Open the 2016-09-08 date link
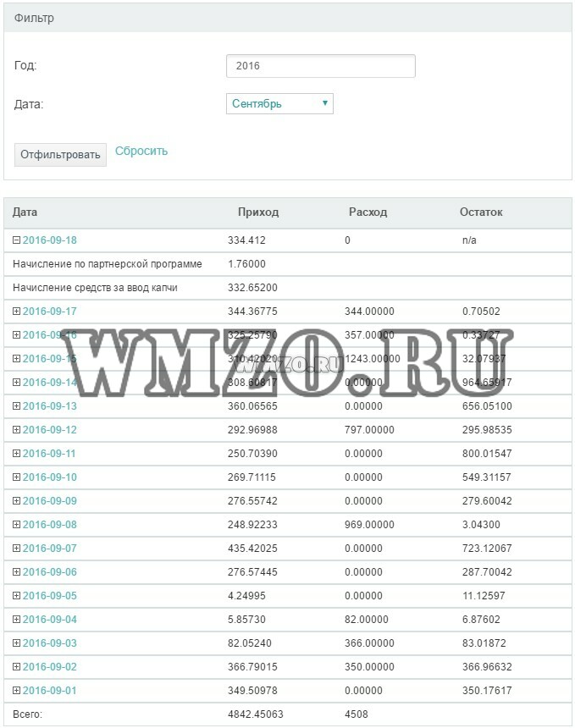 click(50, 524)
